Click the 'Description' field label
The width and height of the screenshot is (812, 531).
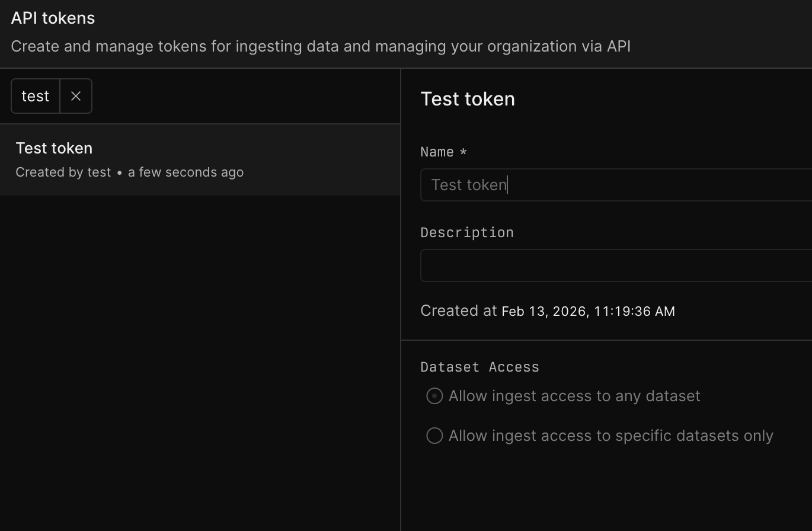(x=466, y=232)
